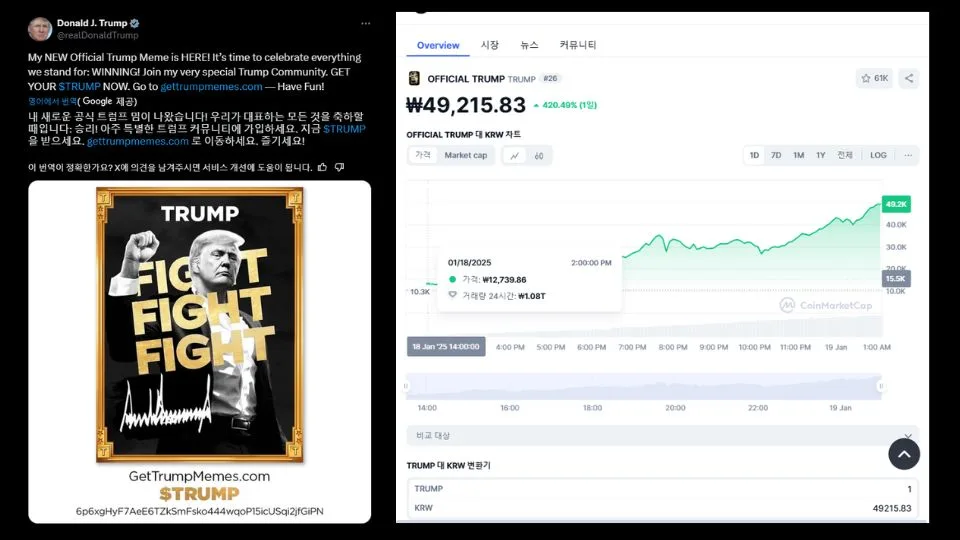Select the Market cap chart toggle
960x540 pixels.
click(466, 156)
